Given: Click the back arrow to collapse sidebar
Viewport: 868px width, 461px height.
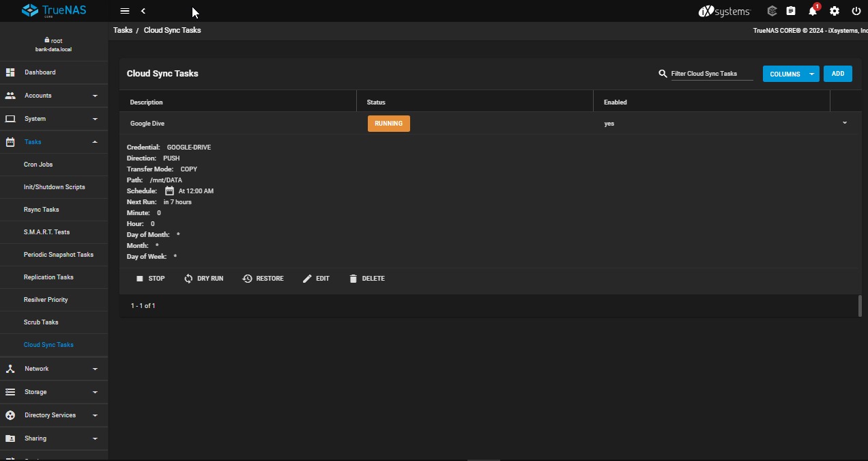Looking at the screenshot, I should pos(143,11).
